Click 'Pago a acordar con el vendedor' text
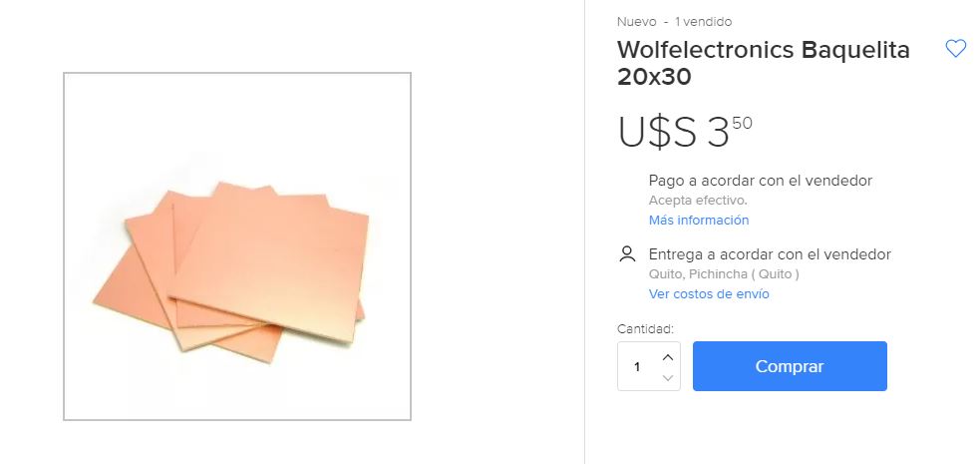The image size is (980, 464). click(760, 181)
